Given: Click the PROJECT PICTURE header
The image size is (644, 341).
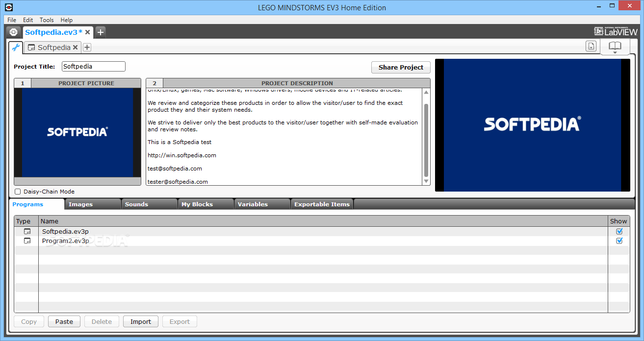Looking at the screenshot, I should 86,83.
